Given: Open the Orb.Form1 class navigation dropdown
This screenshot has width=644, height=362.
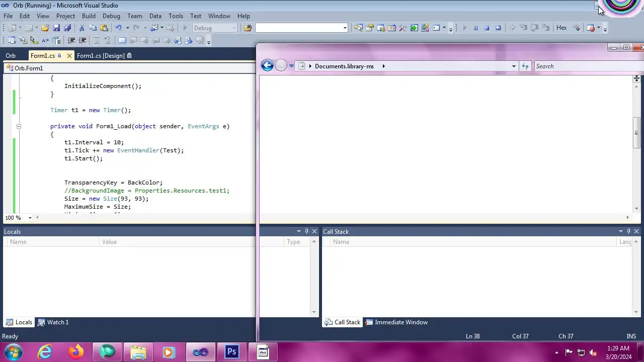Looking at the screenshot, I should pyautogui.click(x=129, y=68).
